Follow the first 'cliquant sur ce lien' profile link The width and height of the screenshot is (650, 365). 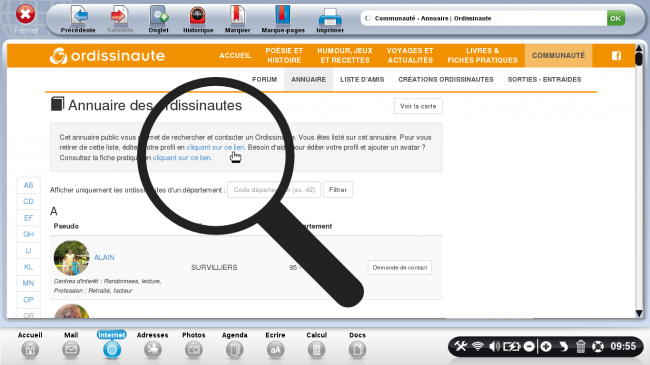coord(215,147)
